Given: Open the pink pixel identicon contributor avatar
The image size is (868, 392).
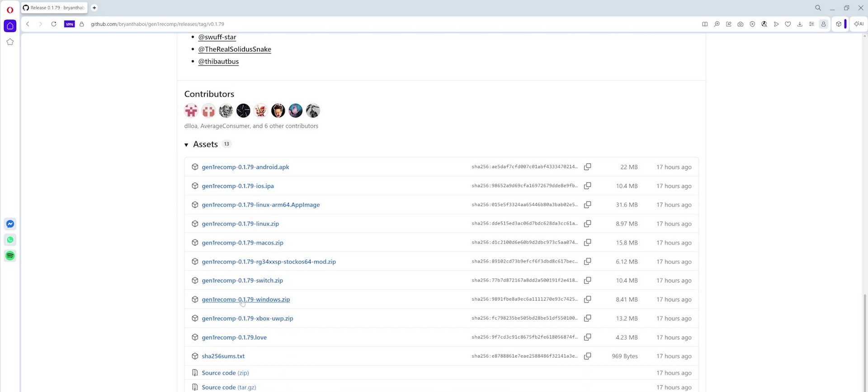Looking at the screenshot, I should [191, 110].
